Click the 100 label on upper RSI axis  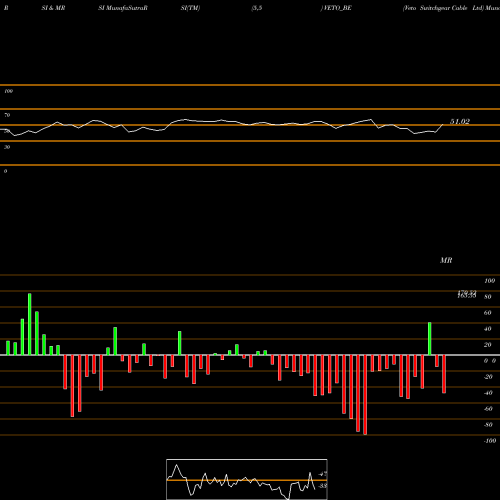(x=8, y=91)
